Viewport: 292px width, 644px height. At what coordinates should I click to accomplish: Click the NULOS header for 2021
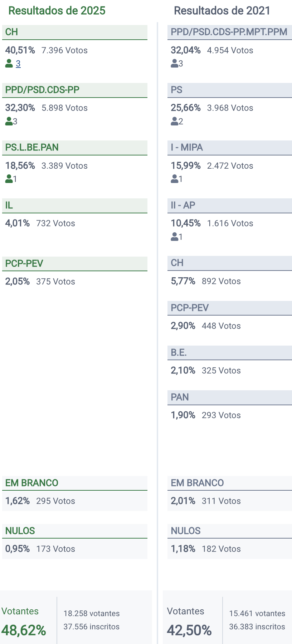point(229,531)
